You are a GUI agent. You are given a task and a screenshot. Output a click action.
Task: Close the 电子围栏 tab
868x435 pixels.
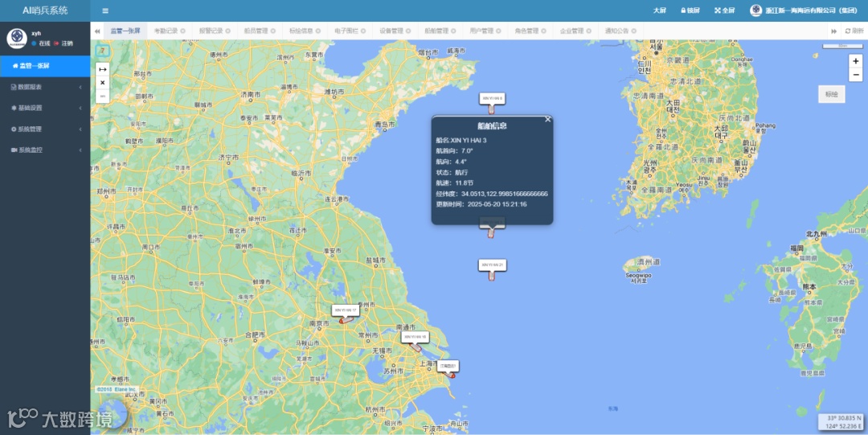pos(363,31)
